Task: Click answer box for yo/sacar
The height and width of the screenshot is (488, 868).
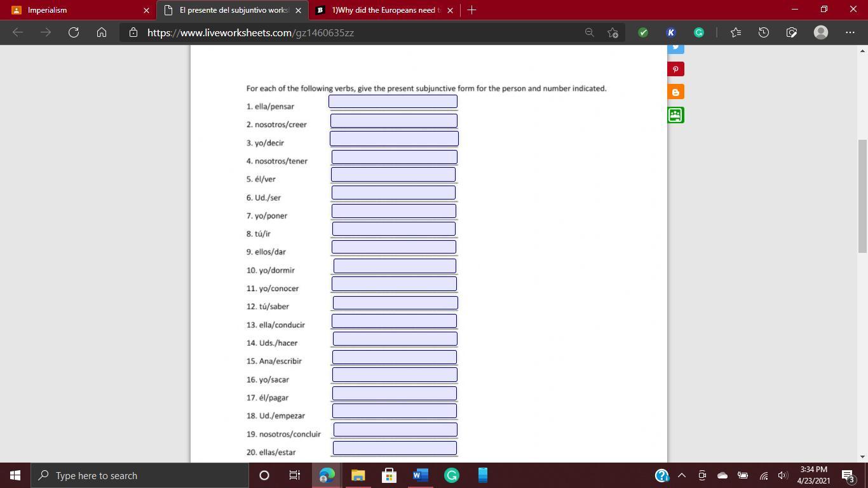Action: point(395,374)
